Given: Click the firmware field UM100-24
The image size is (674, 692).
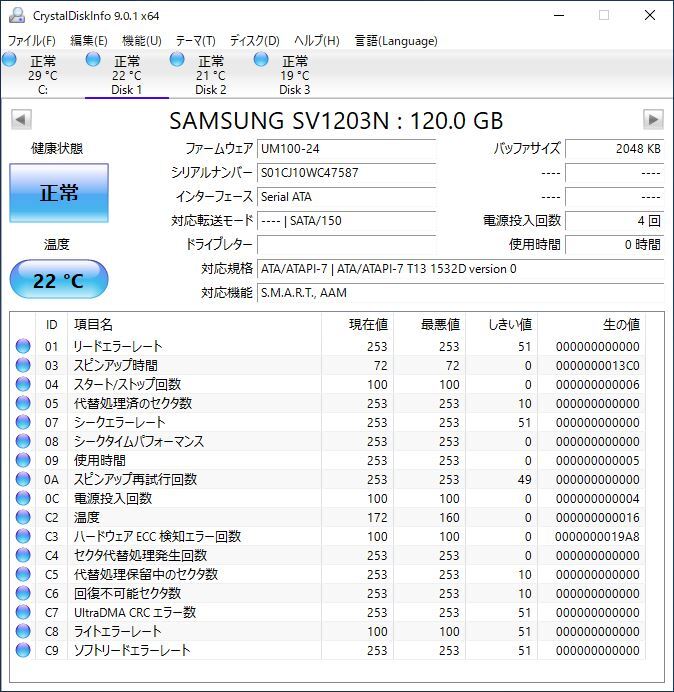Looking at the screenshot, I should coord(346,149).
